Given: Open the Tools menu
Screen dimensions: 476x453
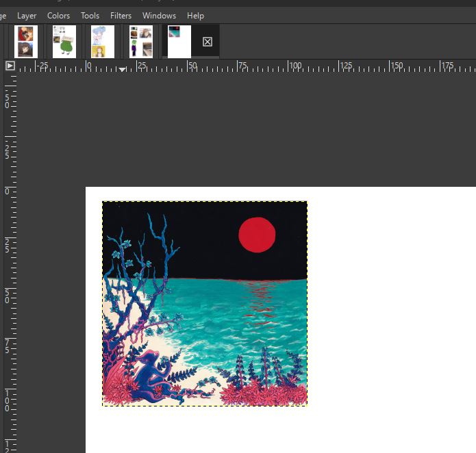Looking at the screenshot, I should coord(90,16).
